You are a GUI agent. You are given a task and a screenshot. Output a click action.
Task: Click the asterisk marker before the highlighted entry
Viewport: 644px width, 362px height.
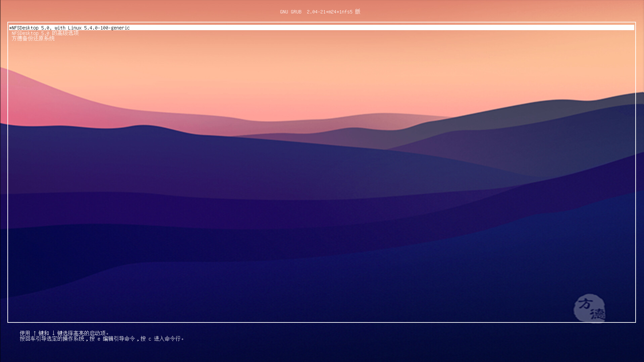click(x=10, y=28)
